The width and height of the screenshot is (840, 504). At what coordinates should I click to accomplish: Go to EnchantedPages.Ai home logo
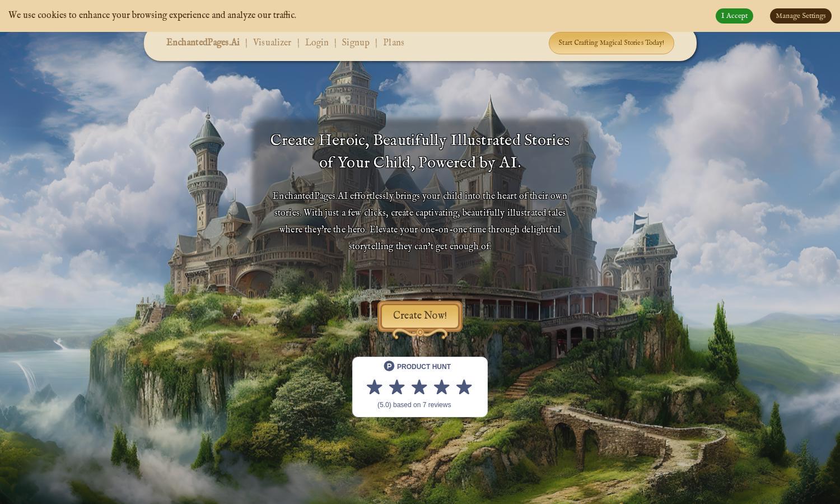(203, 43)
